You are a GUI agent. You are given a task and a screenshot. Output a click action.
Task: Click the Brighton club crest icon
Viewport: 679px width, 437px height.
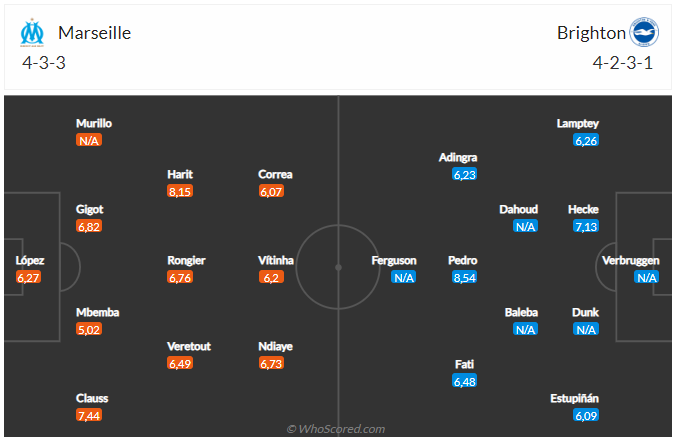644,33
